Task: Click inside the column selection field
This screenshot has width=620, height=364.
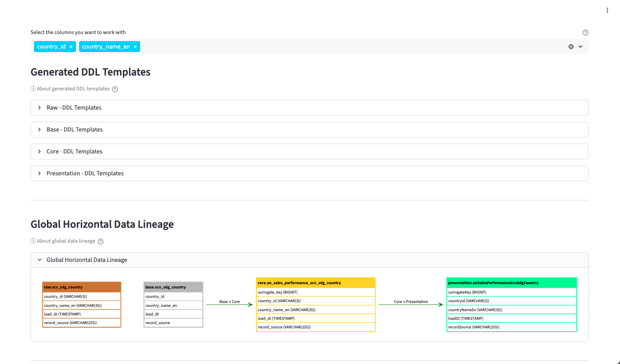Action: pyautogui.click(x=309, y=47)
